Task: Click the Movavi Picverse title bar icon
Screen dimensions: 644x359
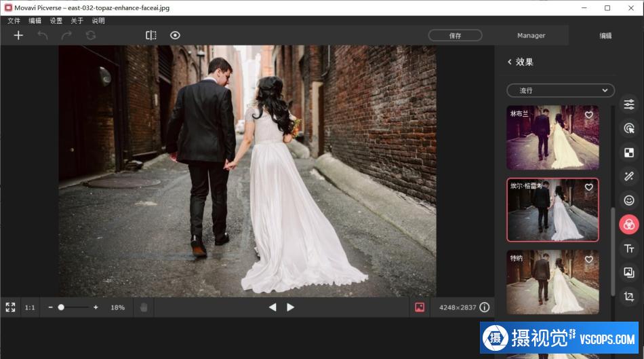Action: [x=8, y=7]
